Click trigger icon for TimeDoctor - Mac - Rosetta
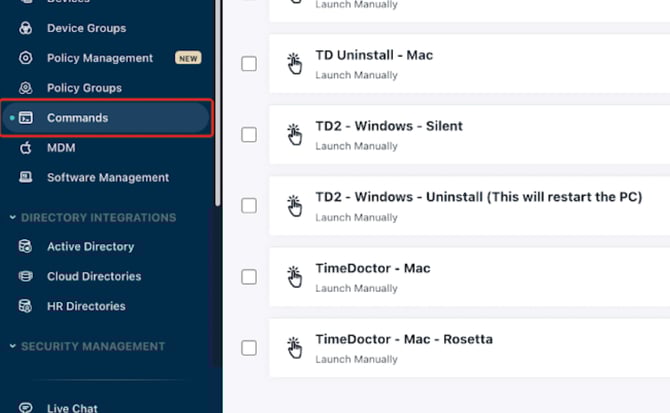 (294, 348)
